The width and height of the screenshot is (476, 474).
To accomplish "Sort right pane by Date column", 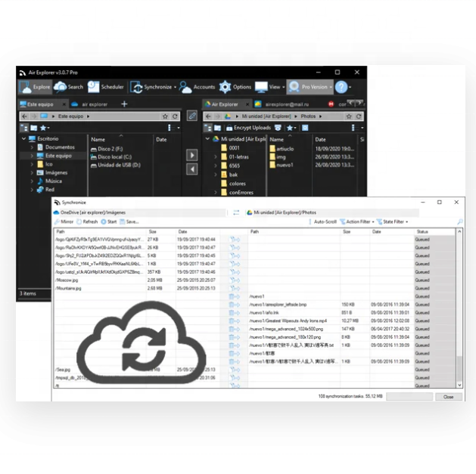I will tap(320, 140).
